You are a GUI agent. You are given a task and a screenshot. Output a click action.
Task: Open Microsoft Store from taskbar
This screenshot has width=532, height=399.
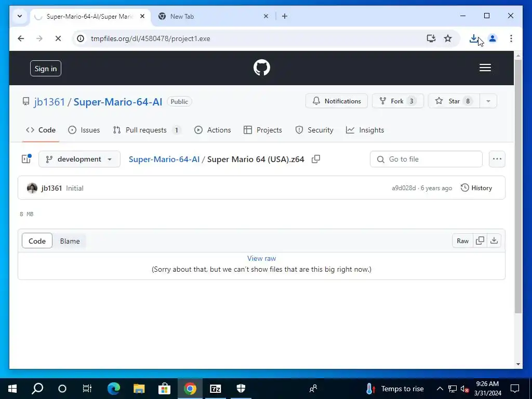pyautogui.click(x=164, y=389)
